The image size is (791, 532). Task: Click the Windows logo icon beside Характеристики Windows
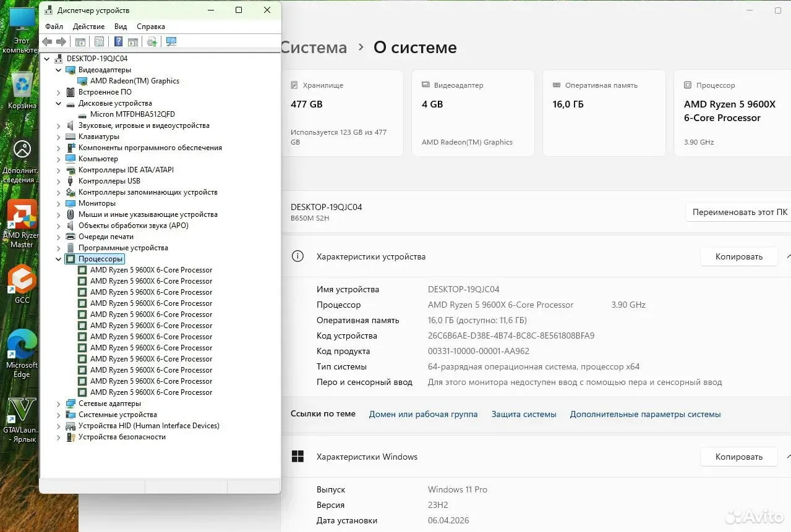(x=297, y=457)
